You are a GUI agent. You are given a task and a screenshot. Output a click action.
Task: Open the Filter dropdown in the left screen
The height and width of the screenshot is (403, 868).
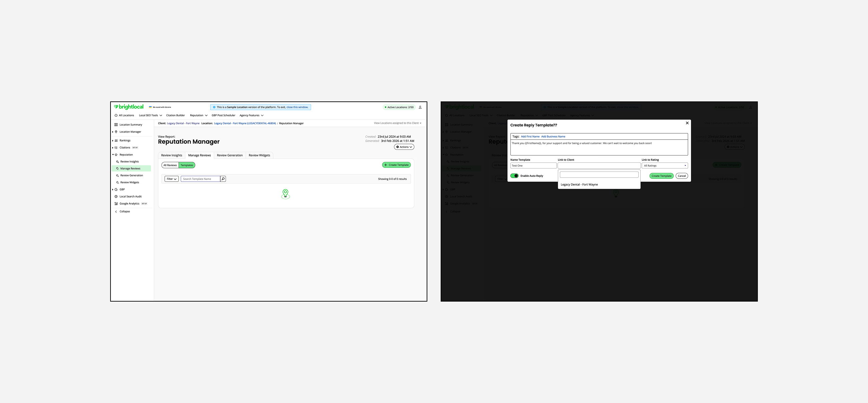tap(172, 179)
